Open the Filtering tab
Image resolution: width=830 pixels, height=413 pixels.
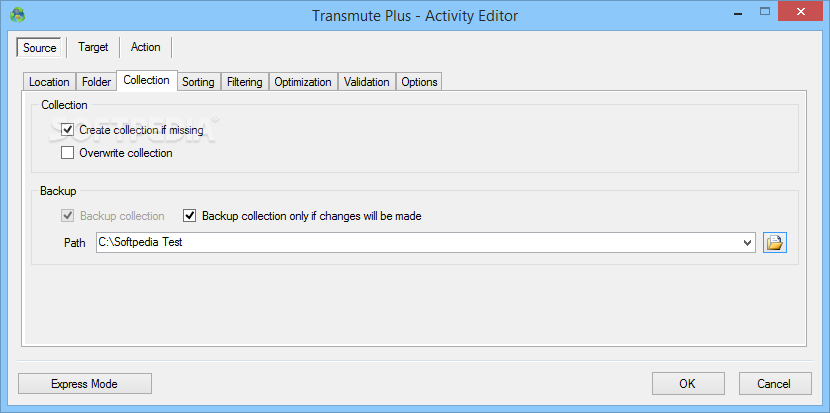[x=245, y=82]
